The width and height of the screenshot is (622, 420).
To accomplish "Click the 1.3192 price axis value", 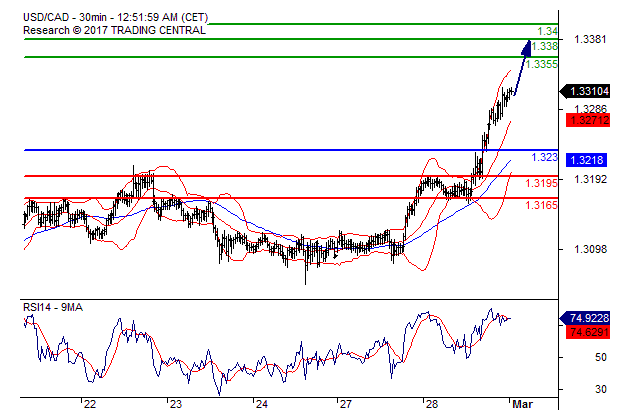I will (x=590, y=179).
